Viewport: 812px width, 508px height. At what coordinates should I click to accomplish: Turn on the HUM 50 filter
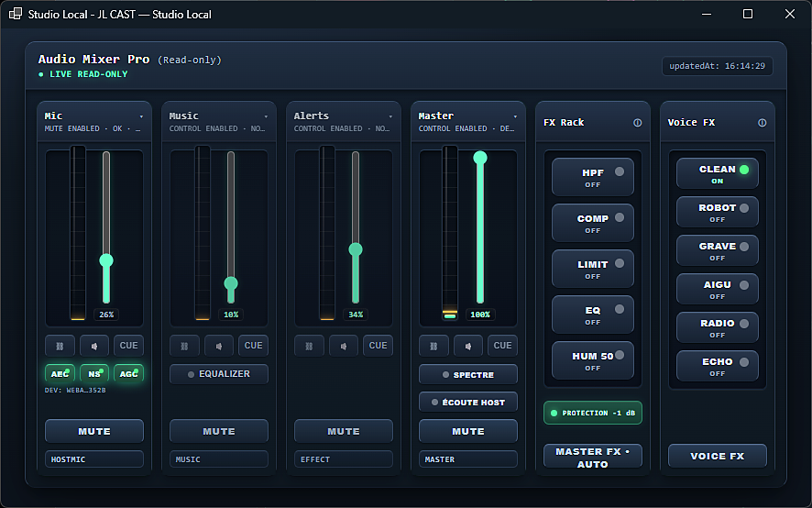pos(593,360)
